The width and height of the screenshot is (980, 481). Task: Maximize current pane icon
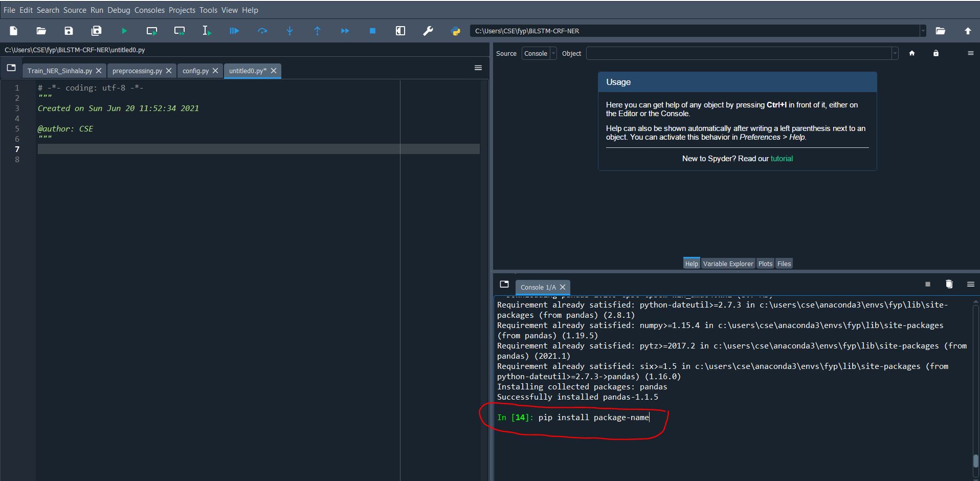tap(400, 31)
